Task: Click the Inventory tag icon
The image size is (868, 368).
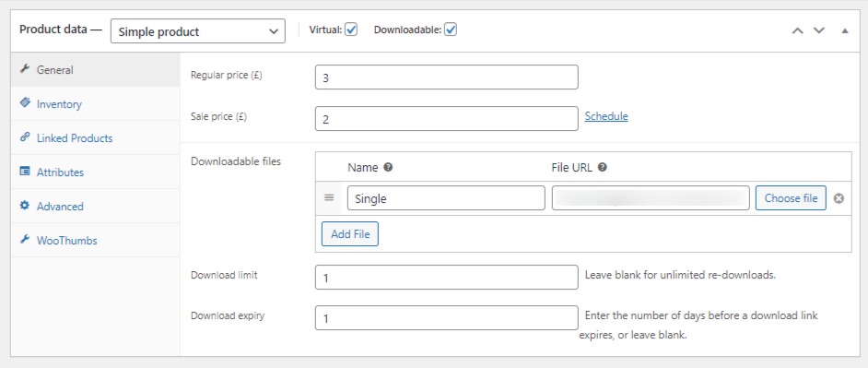Action: (x=24, y=103)
